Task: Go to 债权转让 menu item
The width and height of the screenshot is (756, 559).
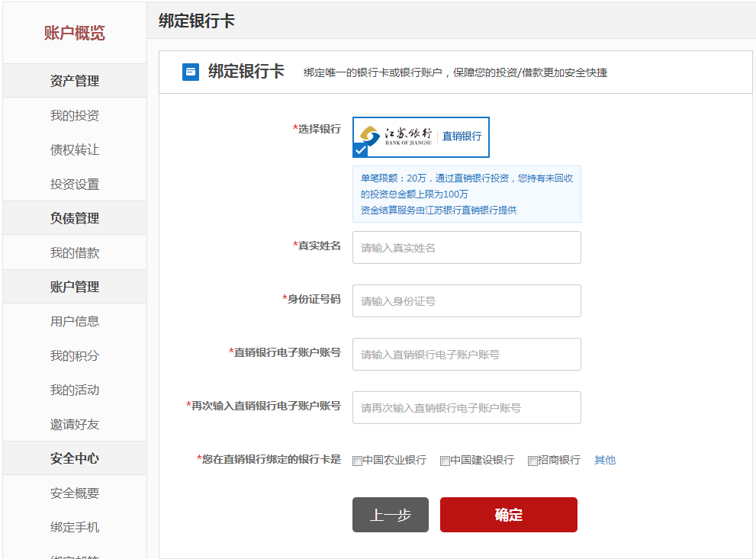Action: (x=75, y=150)
